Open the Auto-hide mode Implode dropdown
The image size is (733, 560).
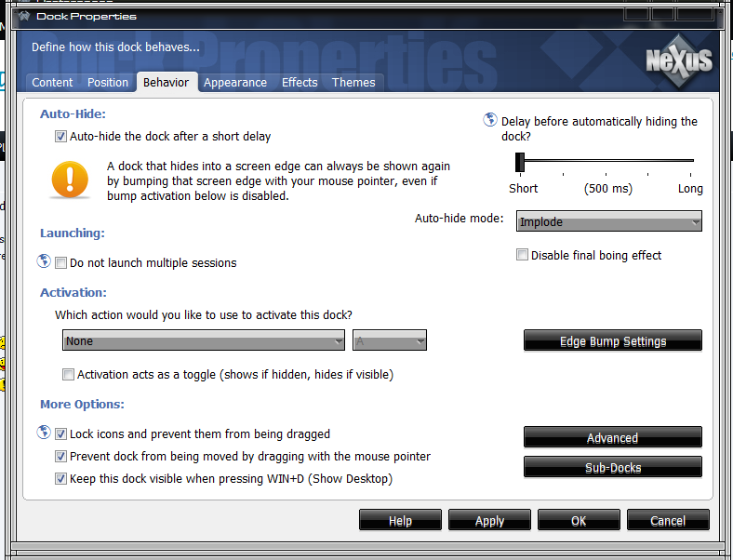610,222
